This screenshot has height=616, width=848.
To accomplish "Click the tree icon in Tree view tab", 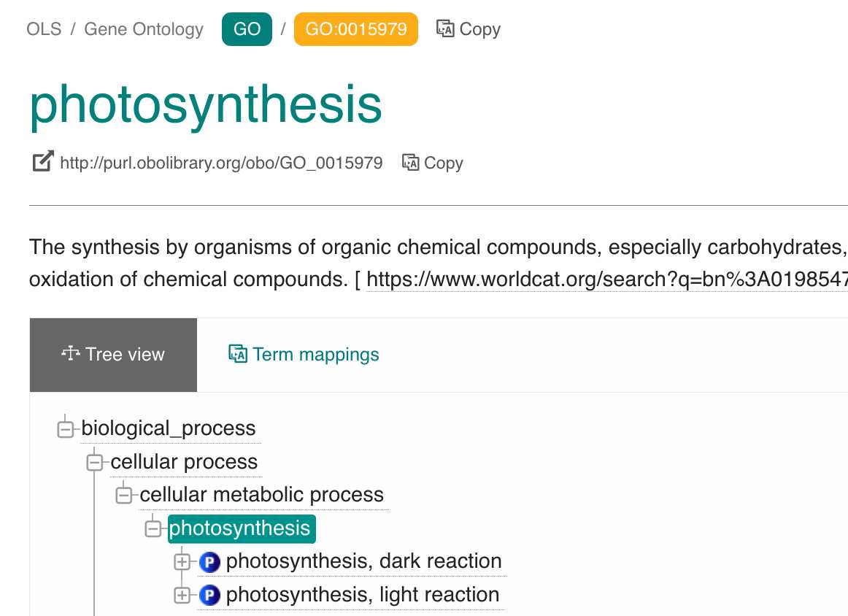I will coord(70,354).
